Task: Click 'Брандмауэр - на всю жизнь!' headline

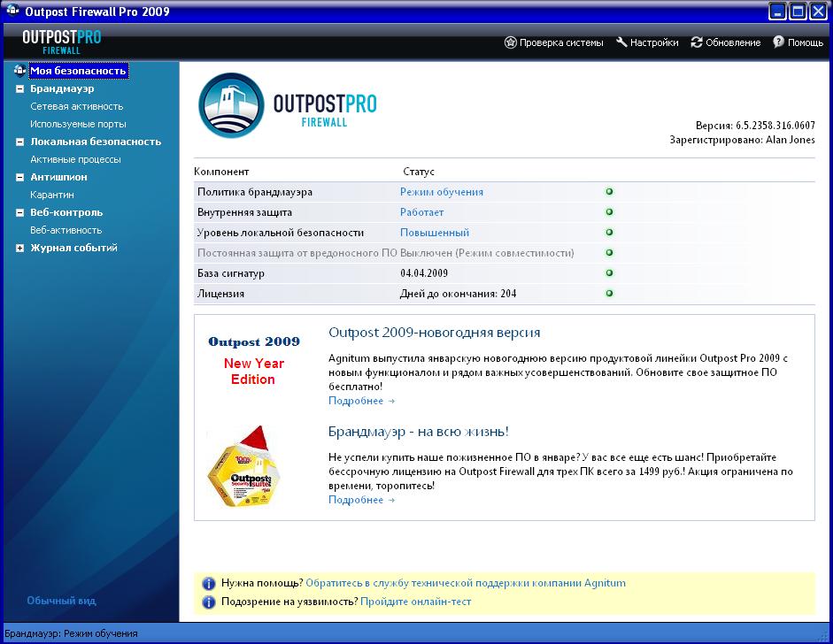Action: [418, 432]
